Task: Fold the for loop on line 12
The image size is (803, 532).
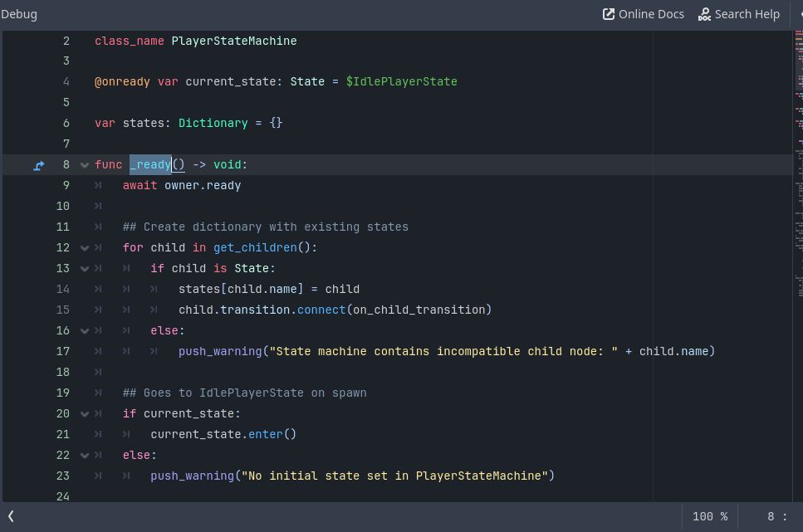Action: coord(85,248)
